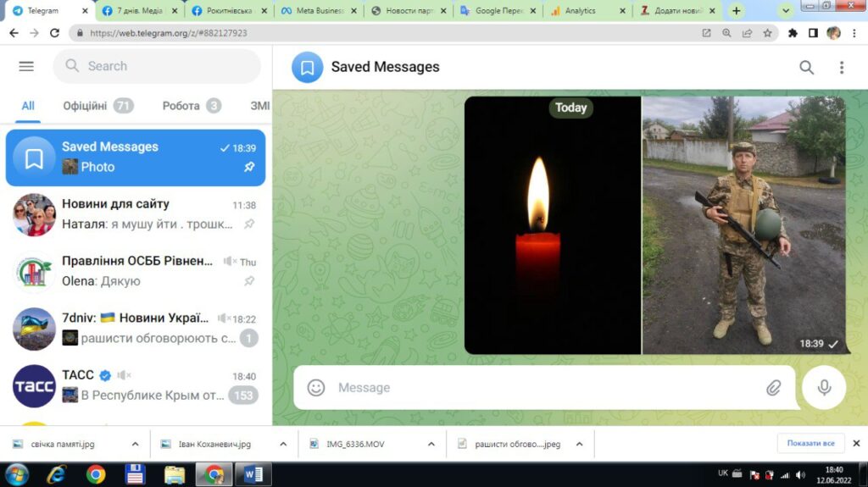Click the search icon in chat header
Screen dimensions: 868x487
click(806, 68)
